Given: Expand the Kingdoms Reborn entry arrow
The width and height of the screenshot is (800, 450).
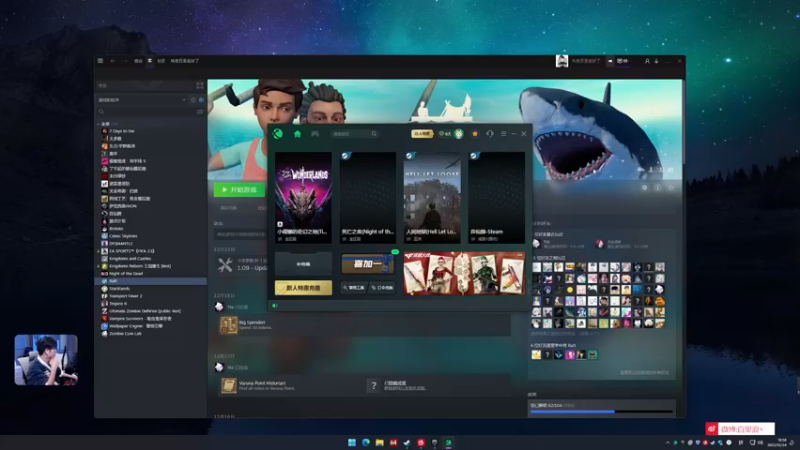Looking at the screenshot, I should point(98,266).
